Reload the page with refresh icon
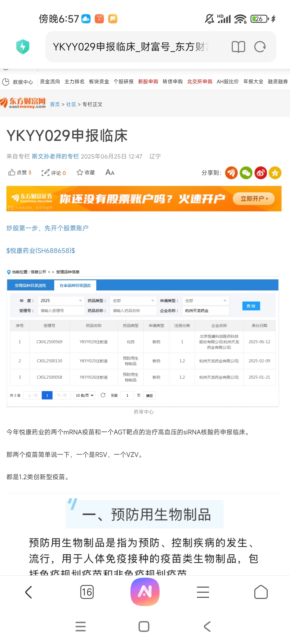This screenshot has width=290, height=644. click(x=260, y=47)
